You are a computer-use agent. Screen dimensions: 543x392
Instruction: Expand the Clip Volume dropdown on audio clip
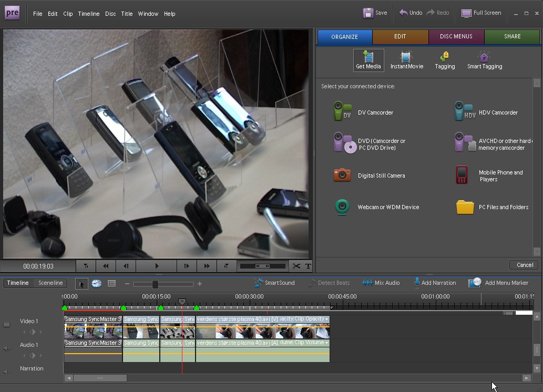coord(326,343)
